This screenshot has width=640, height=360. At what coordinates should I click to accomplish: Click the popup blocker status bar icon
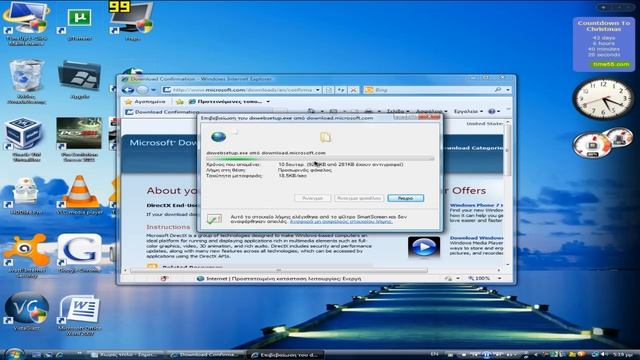coord(164,278)
